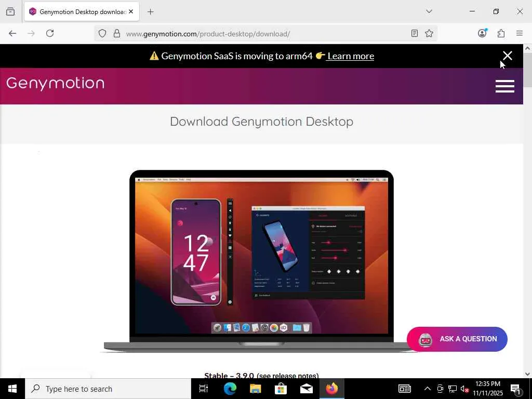Launch Microsoft Edge from the taskbar
532x399 pixels.
coord(230,389)
